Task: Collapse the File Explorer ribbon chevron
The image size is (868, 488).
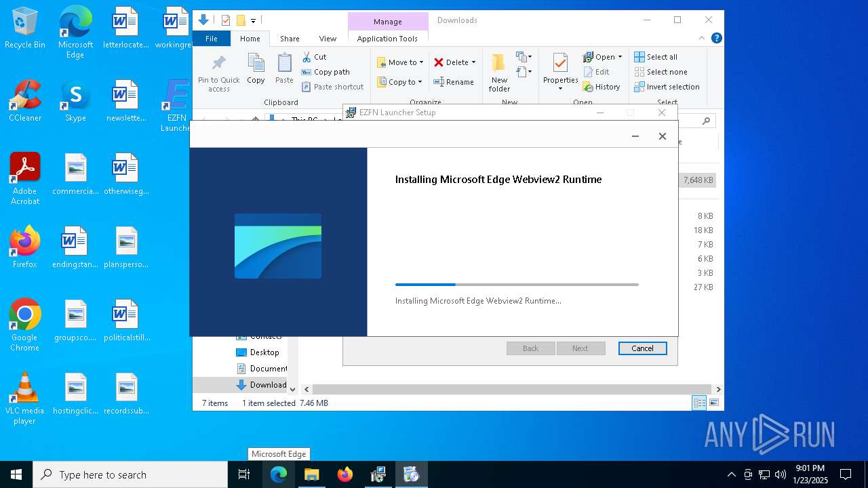Action: tap(702, 39)
